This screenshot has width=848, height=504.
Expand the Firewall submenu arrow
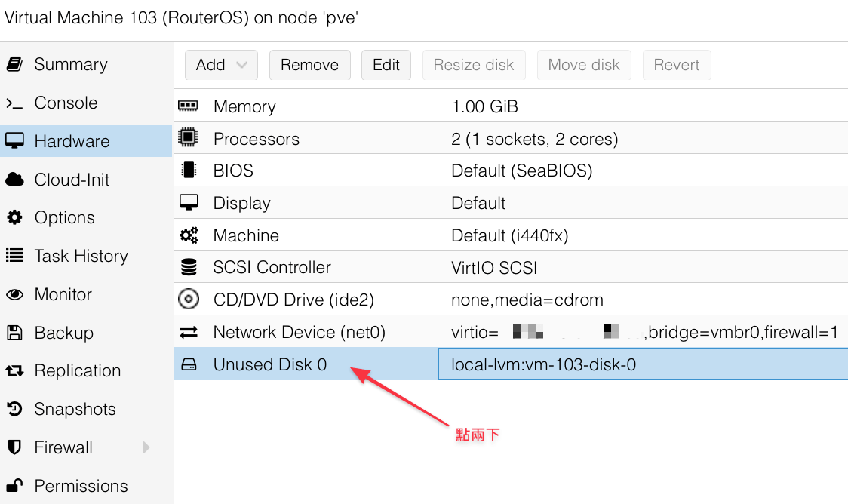[146, 447]
